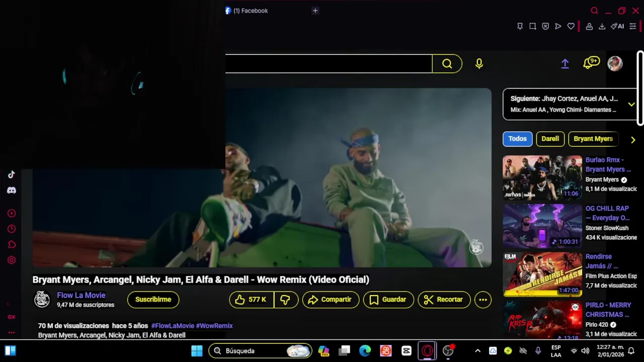Image resolution: width=644 pixels, height=362 pixels.
Task: Open the extensions cube icon in sidebar
Action: (12, 244)
